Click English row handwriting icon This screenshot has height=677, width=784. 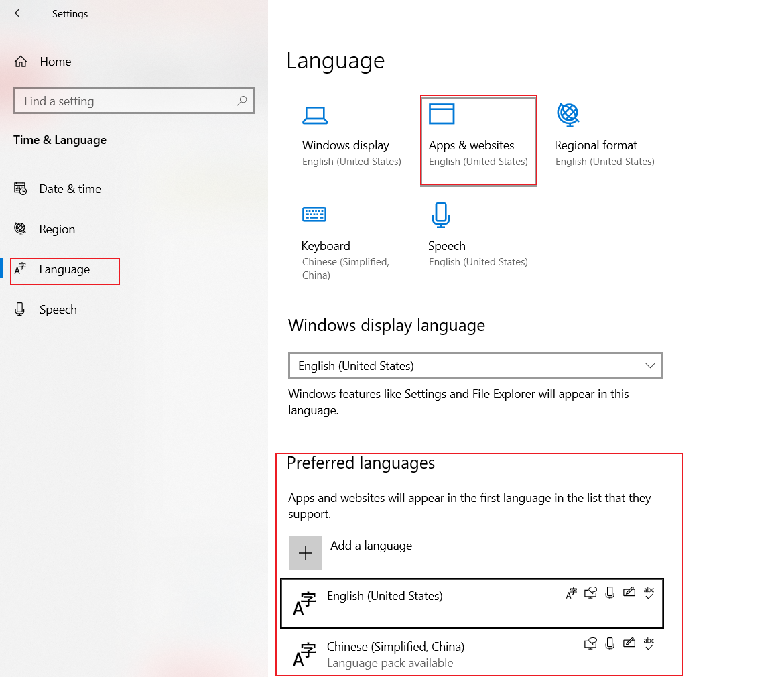point(629,593)
